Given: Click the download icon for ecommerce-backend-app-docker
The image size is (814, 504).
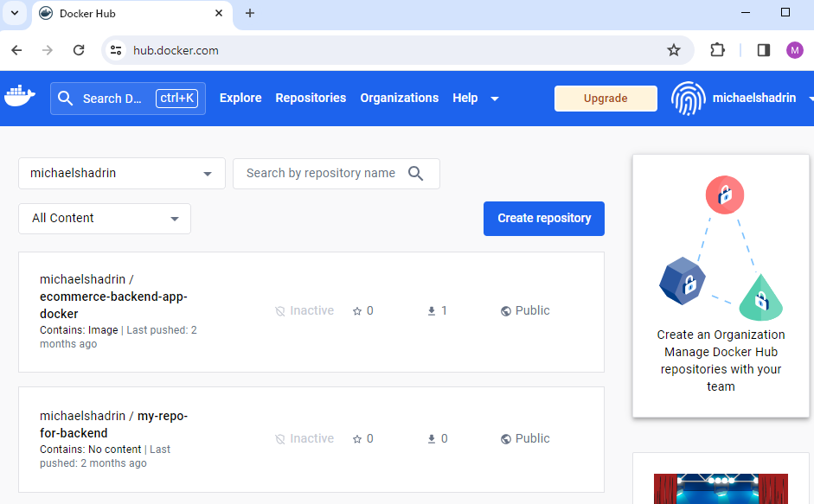Looking at the screenshot, I should pyautogui.click(x=432, y=311).
